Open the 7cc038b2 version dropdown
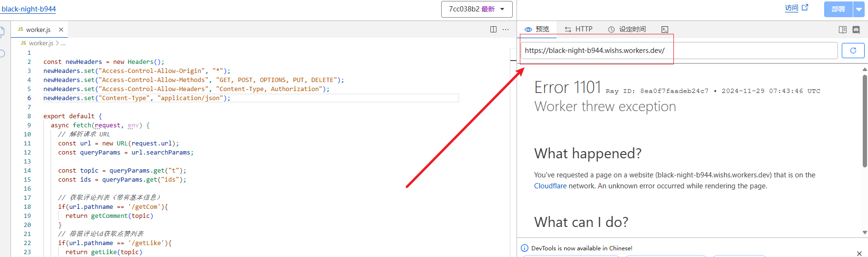 point(477,9)
